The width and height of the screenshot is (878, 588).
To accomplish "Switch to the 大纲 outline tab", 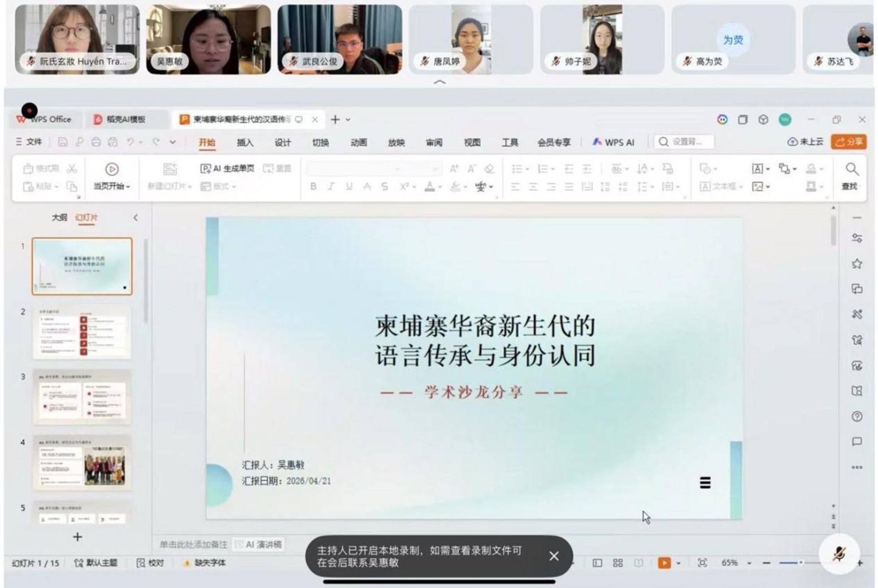I will click(x=59, y=217).
